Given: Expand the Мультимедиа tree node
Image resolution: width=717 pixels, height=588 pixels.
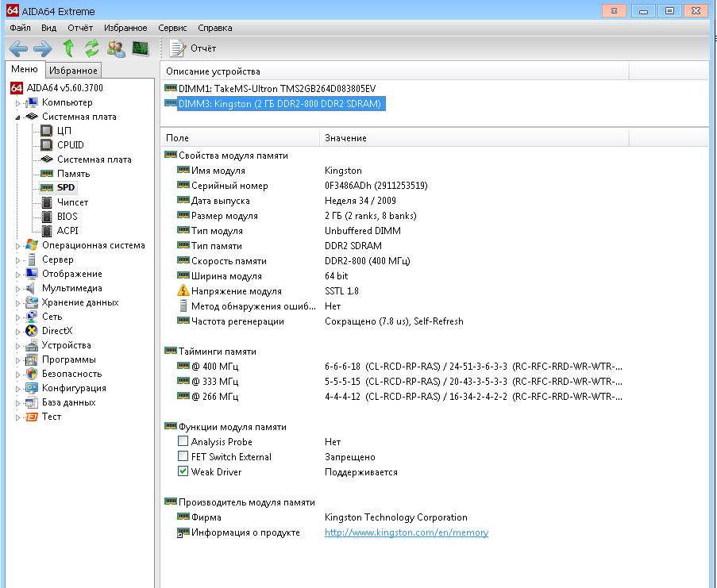Looking at the screenshot, I should tap(17, 289).
